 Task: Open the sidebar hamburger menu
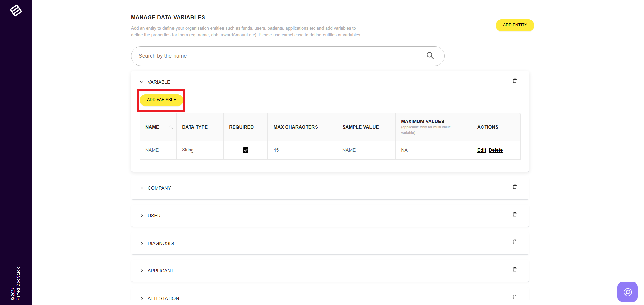tap(16, 142)
